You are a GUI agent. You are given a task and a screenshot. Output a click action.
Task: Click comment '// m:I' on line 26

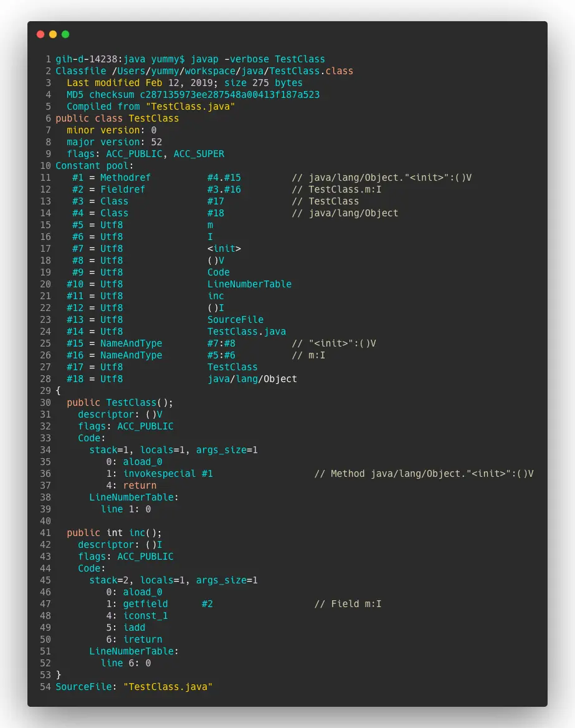(308, 355)
